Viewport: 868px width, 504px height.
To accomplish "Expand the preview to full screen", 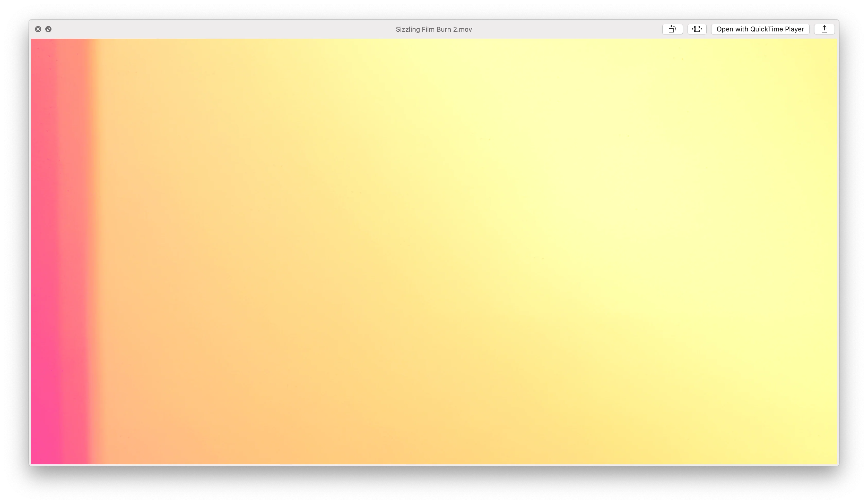I will (48, 29).
